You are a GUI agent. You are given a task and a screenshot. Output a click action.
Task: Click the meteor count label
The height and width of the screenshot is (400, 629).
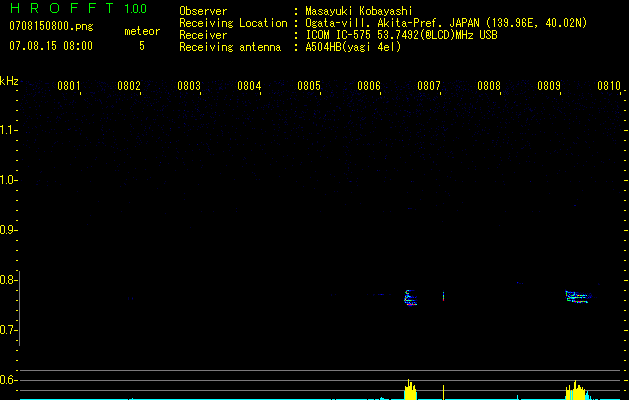click(x=142, y=31)
